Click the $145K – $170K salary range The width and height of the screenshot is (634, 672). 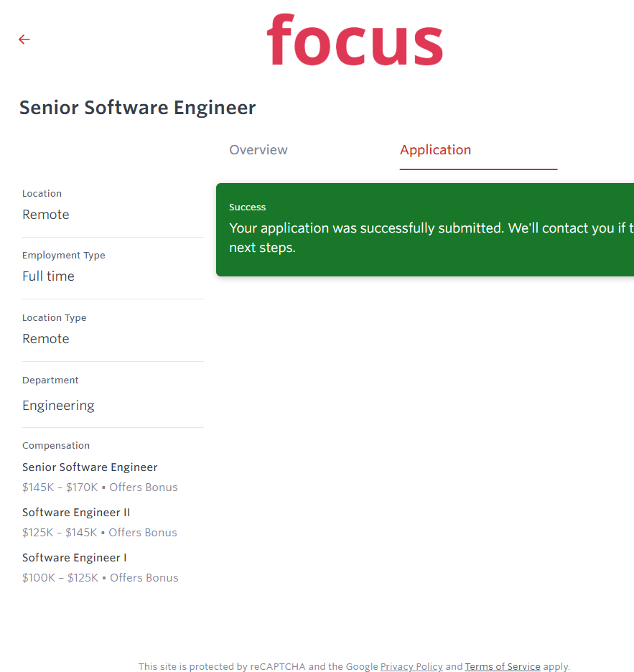pyautogui.click(x=60, y=487)
